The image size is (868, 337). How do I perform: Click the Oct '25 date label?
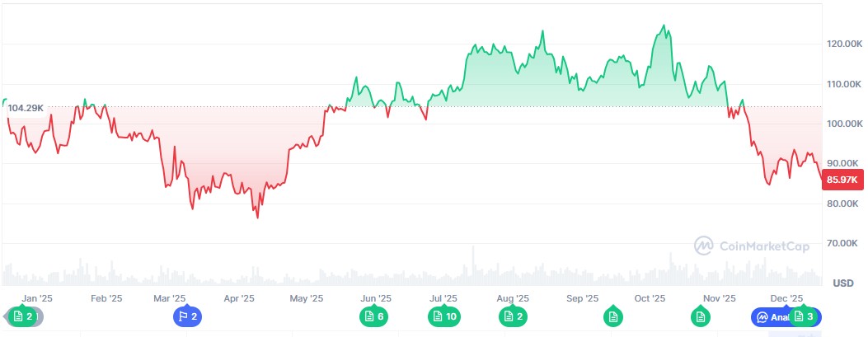point(650,298)
